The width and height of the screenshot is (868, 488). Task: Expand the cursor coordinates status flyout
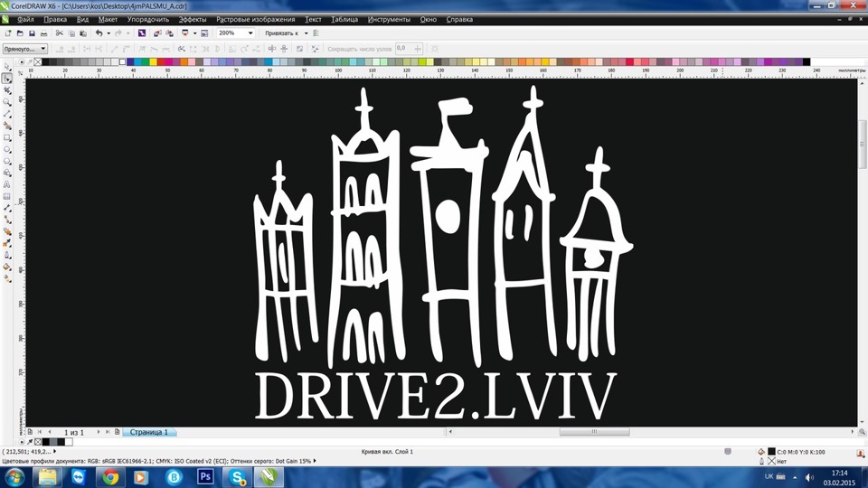(x=54, y=452)
